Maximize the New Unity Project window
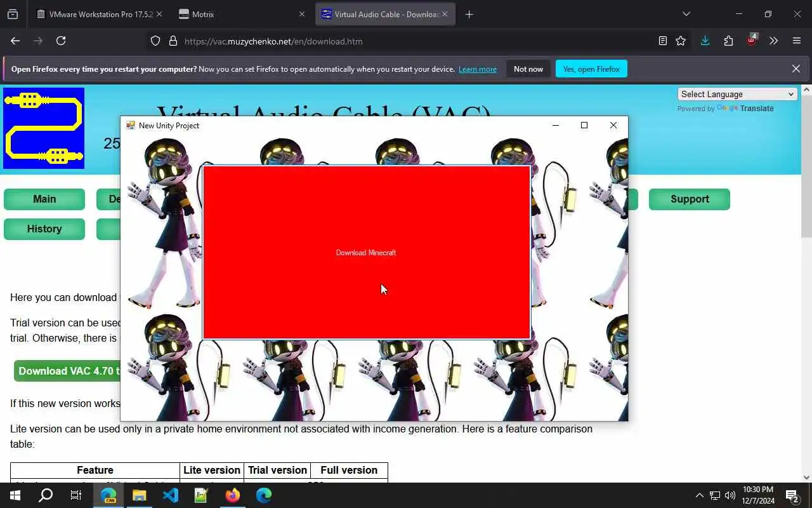 (584, 125)
